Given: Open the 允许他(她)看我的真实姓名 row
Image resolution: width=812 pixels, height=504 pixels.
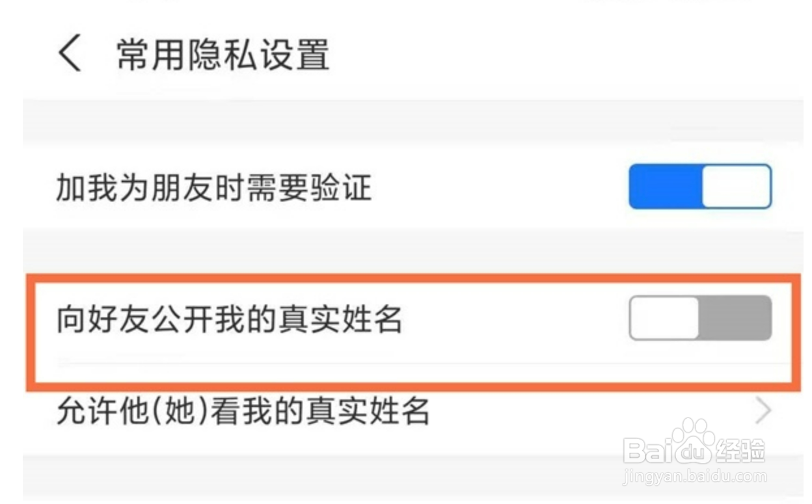Looking at the screenshot, I should point(413,412).
